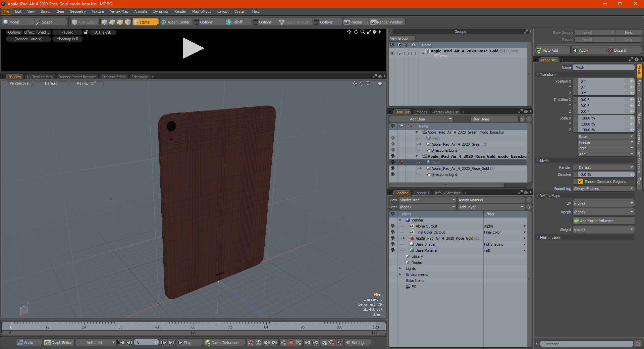Click the zoom magnifier in the 3D viewport
This screenshot has height=349, width=644.
368,84
